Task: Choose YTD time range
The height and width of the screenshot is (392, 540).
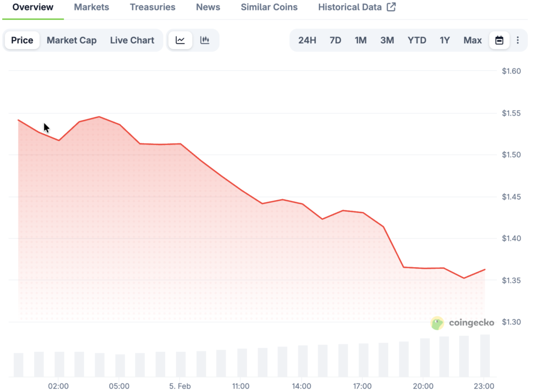Action: click(x=417, y=41)
